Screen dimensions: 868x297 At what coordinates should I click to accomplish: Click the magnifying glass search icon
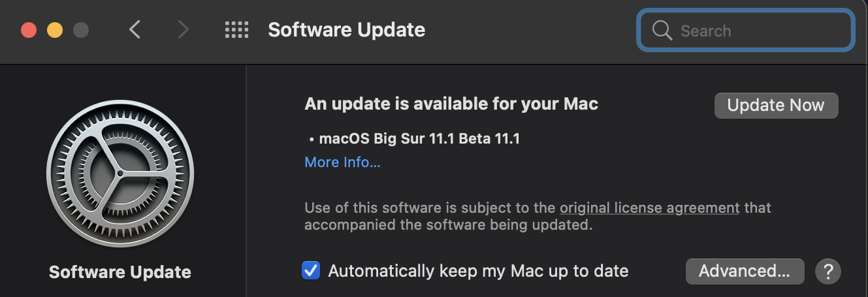[662, 31]
